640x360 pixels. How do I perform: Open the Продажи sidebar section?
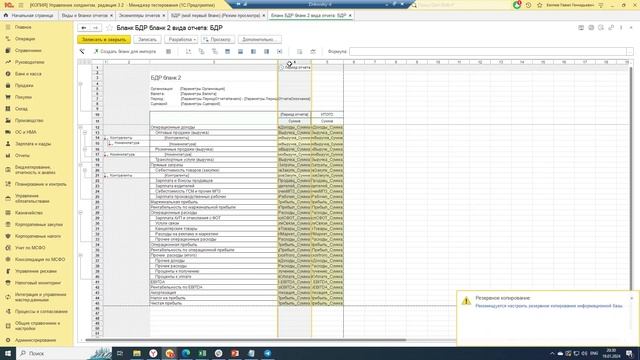point(24,86)
